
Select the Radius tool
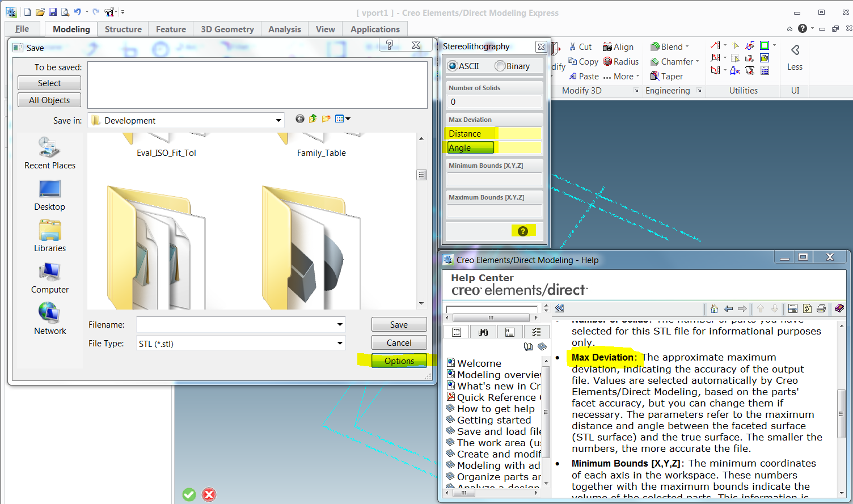click(x=621, y=61)
